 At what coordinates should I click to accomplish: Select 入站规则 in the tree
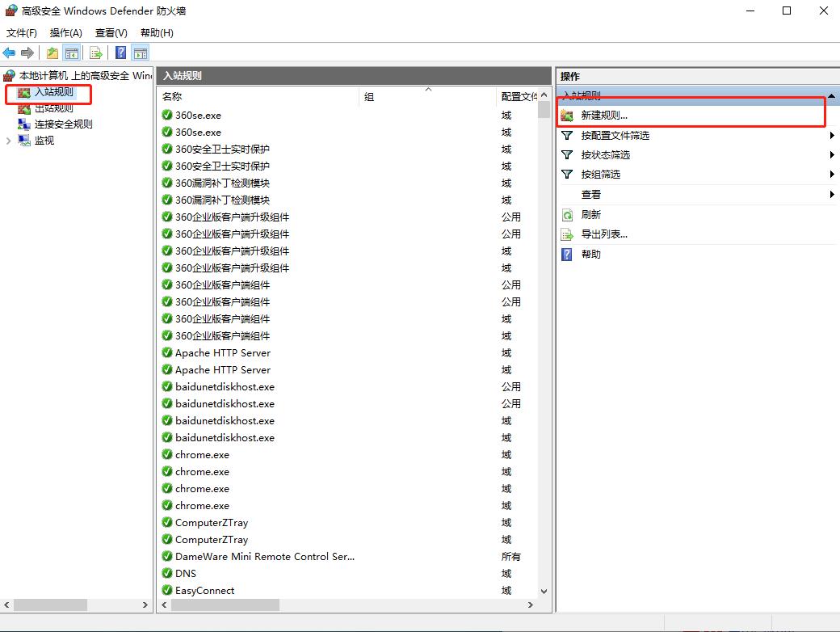(54, 92)
